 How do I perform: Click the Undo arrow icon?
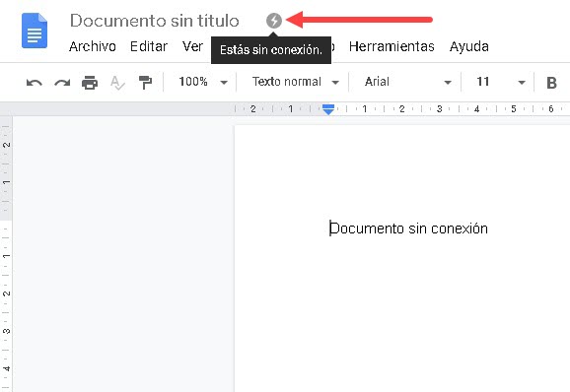pos(35,83)
